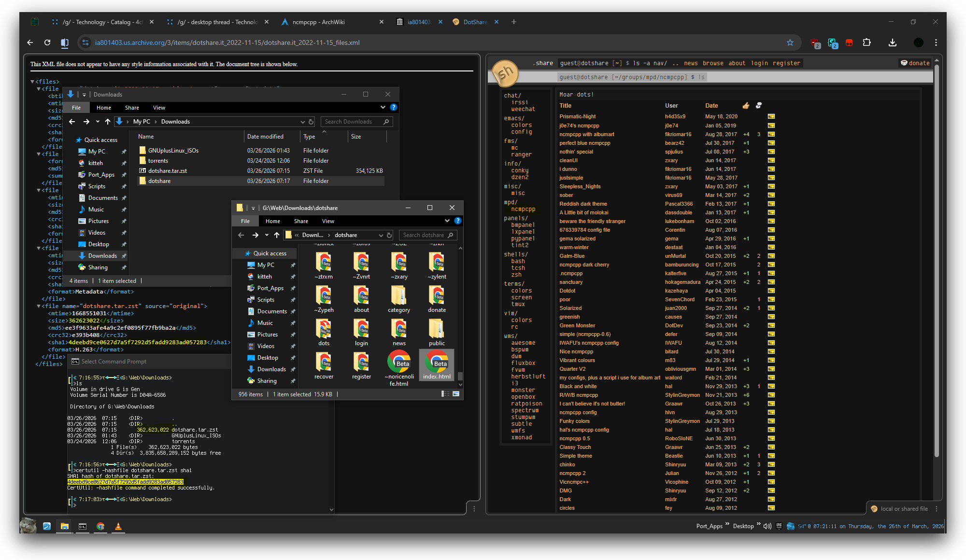Expand the ribbon in the Downloads window

pos(383,107)
